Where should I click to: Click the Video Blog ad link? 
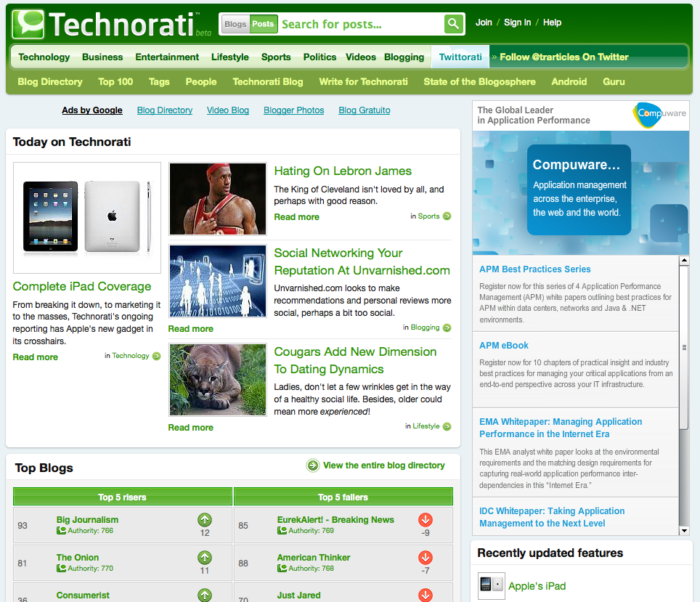pos(228,110)
